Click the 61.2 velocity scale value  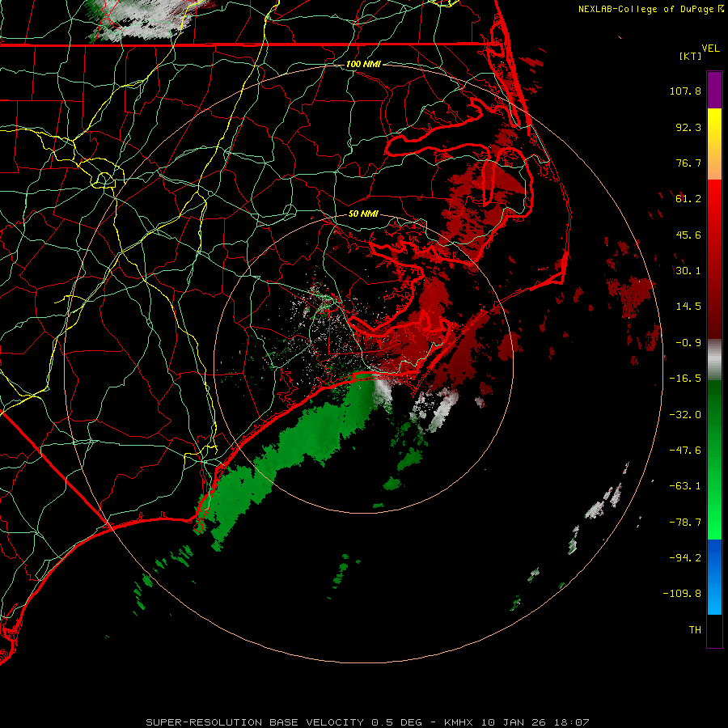pos(688,199)
